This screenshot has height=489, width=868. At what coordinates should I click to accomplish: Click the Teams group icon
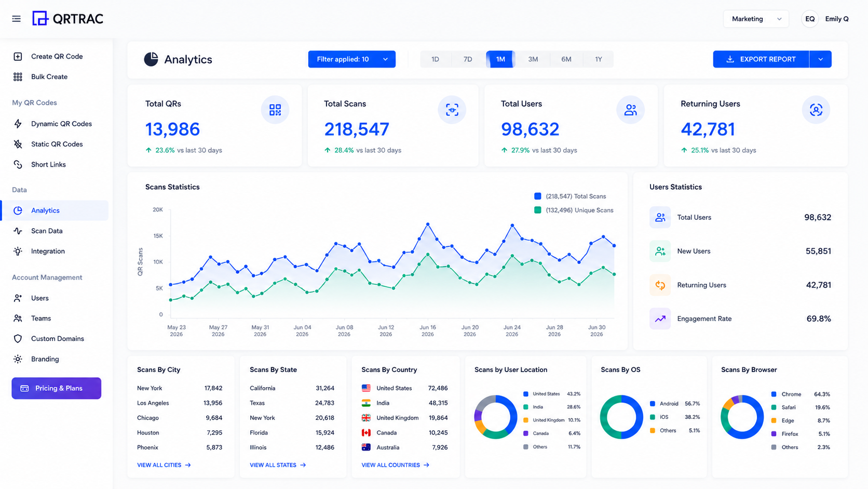(18, 318)
